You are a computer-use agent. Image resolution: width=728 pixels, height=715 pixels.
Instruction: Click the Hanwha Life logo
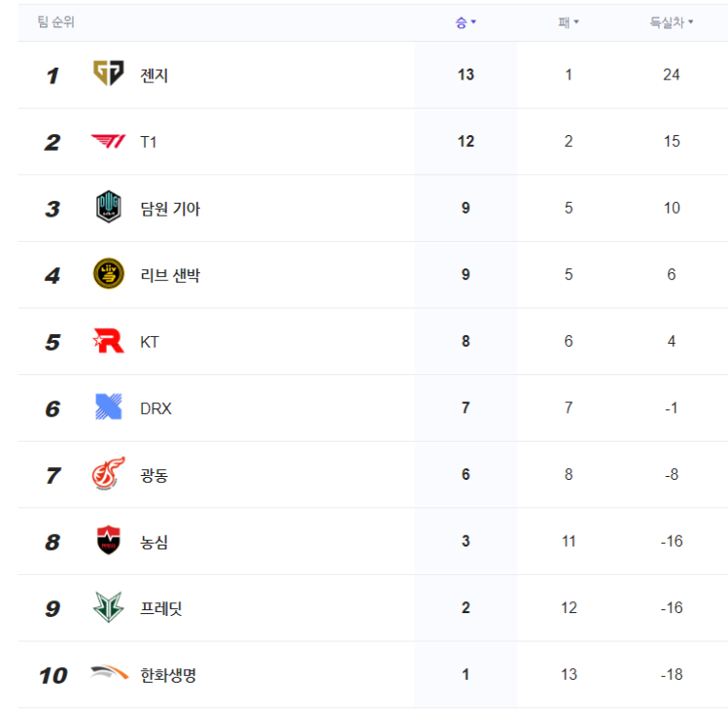point(109,674)
